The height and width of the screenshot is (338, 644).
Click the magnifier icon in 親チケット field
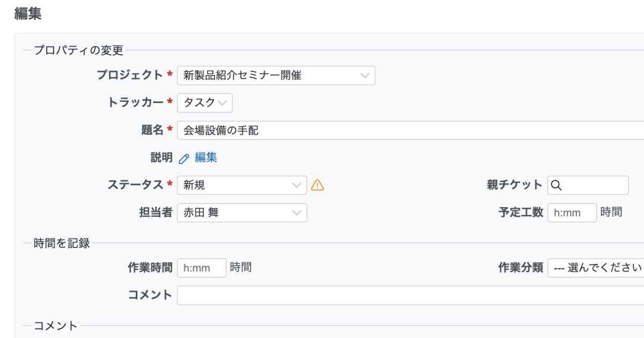click(557, 185)
